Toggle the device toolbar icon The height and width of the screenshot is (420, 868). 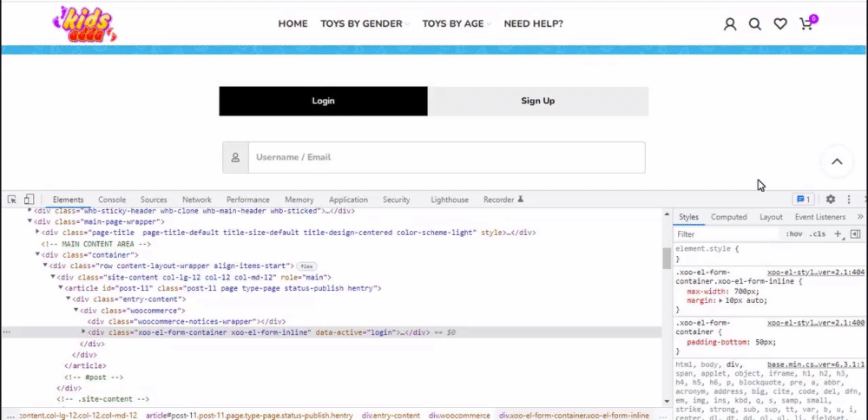pyautogui.click(x=30, y=200)
